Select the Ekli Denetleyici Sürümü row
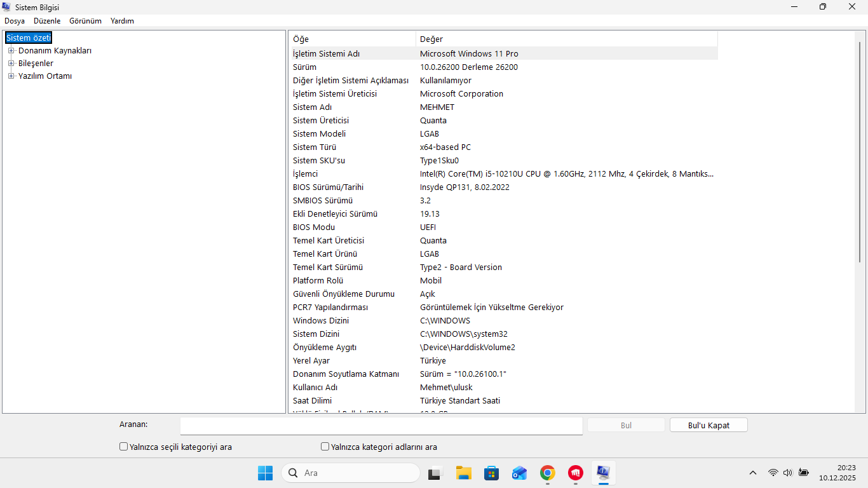The height and width of the screenshot is (488, 868). coord(503,214)
